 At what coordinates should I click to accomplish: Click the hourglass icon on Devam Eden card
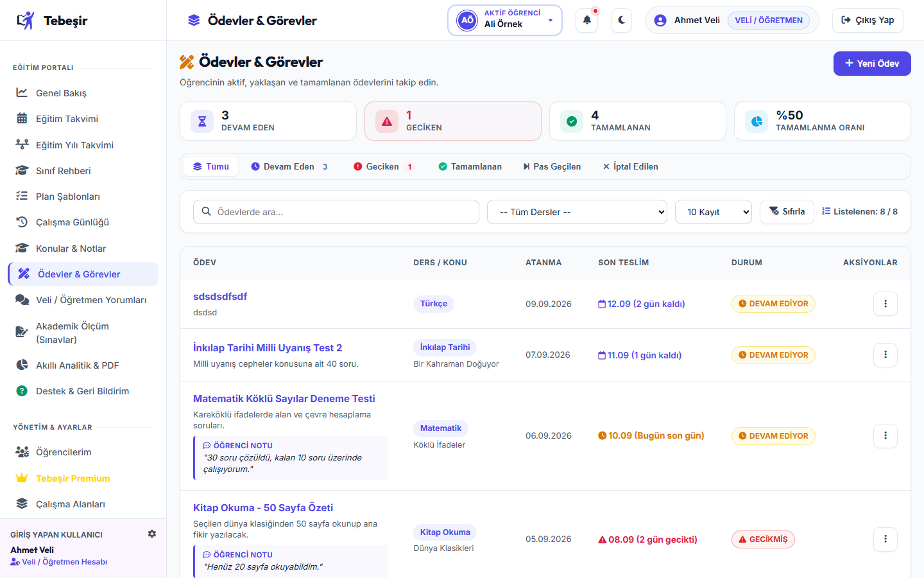pos(202,121)
